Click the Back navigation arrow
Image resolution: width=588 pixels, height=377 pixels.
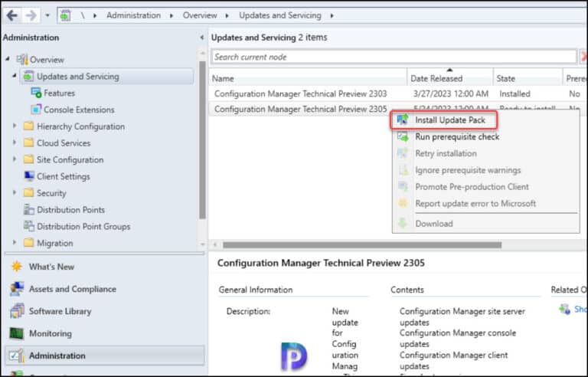coord(12,15)
